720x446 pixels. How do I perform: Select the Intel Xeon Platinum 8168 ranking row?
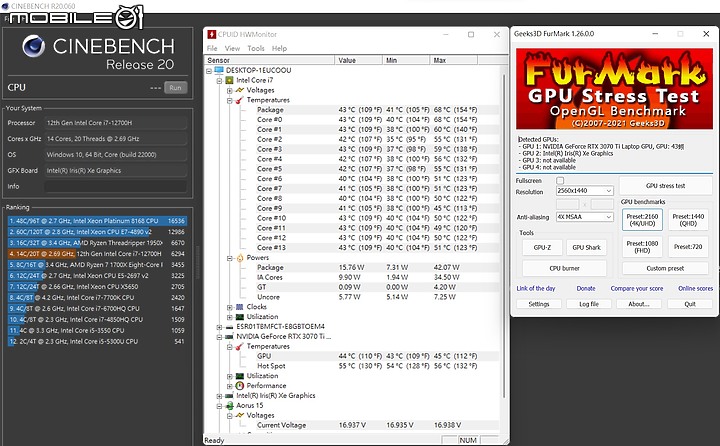pyautogui.click(x=97, y=221)
